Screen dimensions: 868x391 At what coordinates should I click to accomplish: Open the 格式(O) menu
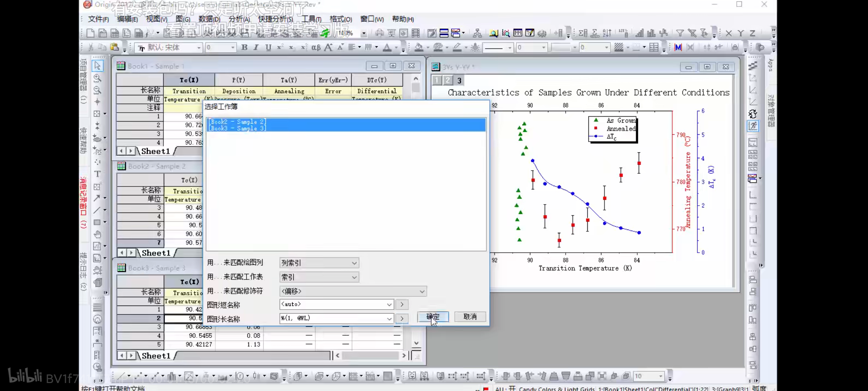341,19
